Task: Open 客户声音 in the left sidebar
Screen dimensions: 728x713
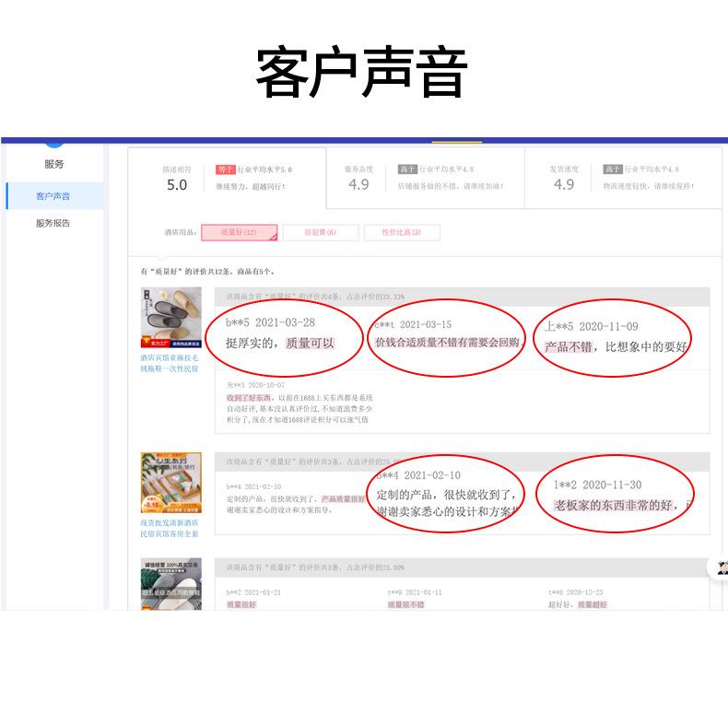Action: (x=53, y=196)
